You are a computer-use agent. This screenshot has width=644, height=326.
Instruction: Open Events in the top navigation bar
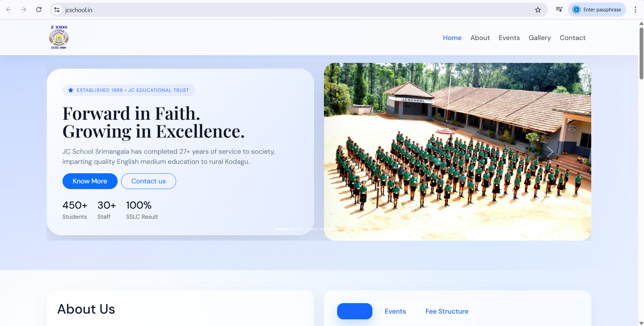pos(509,38)
